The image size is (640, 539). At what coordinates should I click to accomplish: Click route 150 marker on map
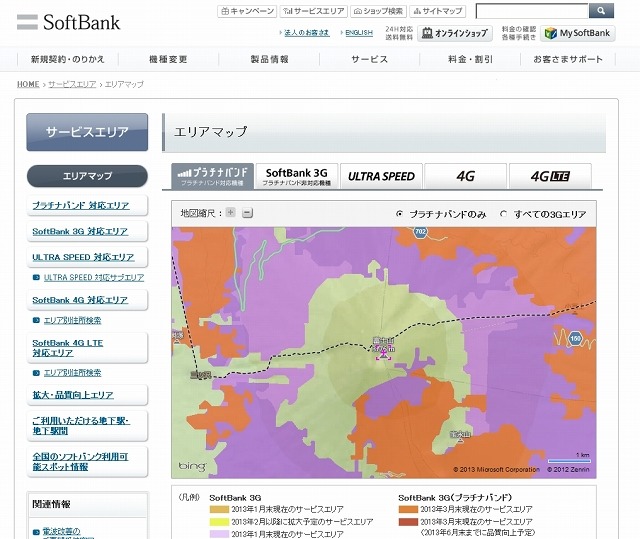tap(575, 338)
